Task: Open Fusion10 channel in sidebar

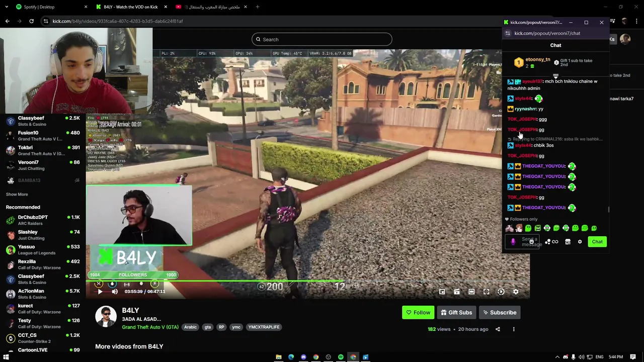Action: [x=42, y=136]
